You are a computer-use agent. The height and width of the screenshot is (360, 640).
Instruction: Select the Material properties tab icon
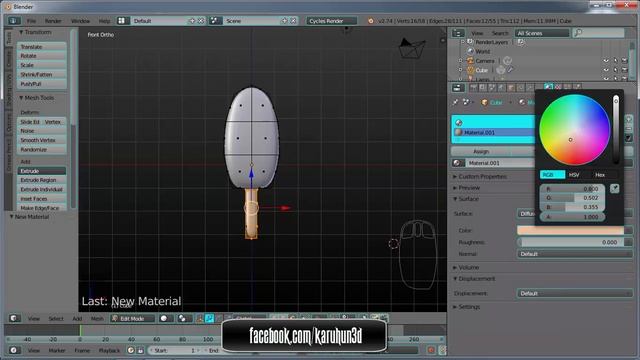(548, 87)
